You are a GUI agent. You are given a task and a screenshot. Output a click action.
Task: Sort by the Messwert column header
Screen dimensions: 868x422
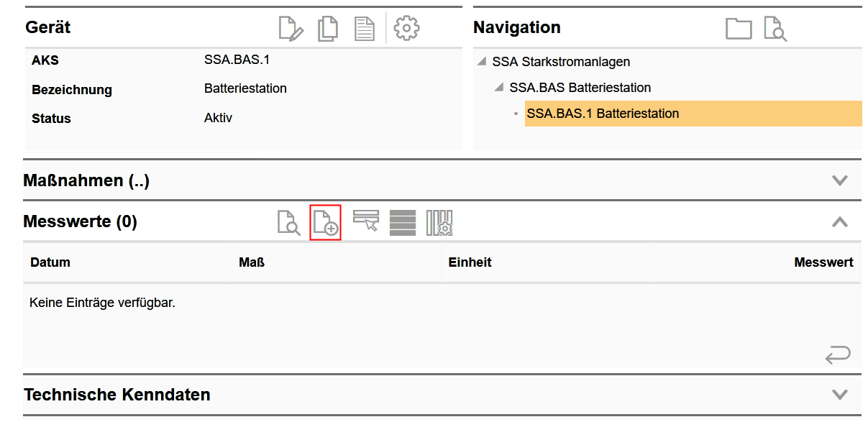point(823,262)
